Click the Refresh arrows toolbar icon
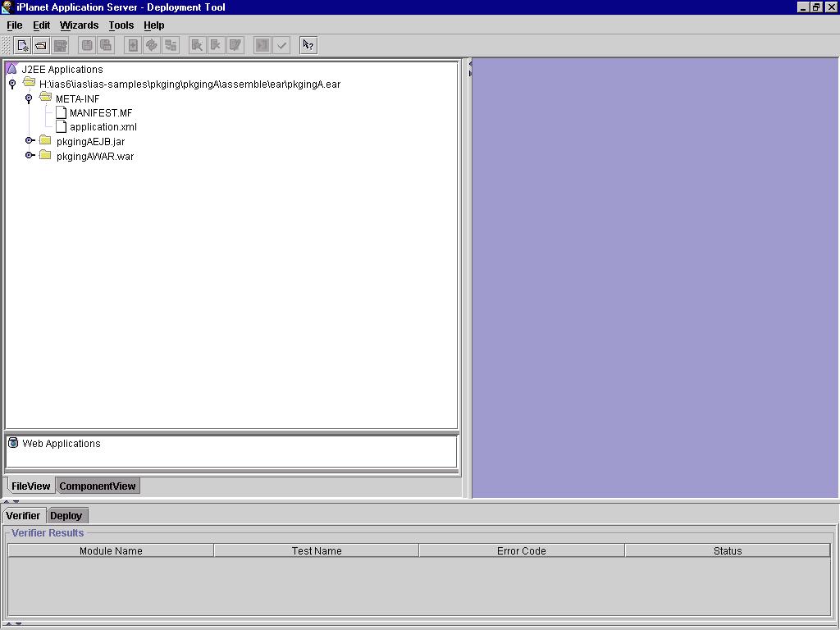 coord(152,46)
